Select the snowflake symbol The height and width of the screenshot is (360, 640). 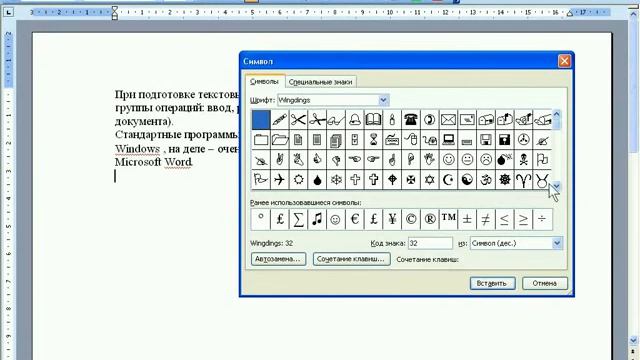(336, 180)
